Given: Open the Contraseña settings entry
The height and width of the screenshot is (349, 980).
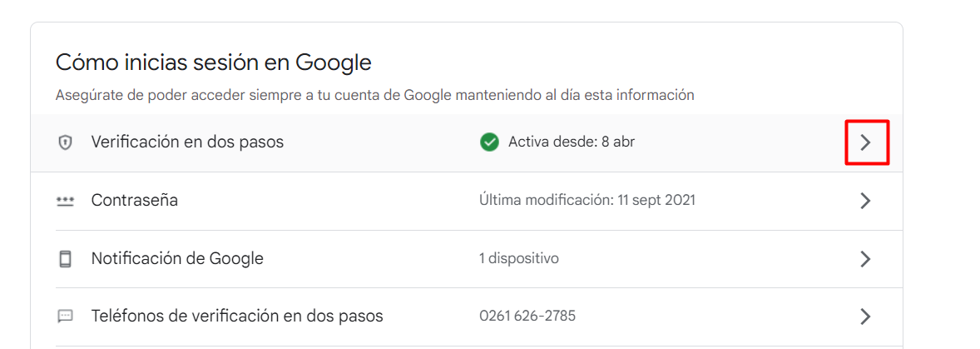Looking at the screenshot, I should coord(135,201).
